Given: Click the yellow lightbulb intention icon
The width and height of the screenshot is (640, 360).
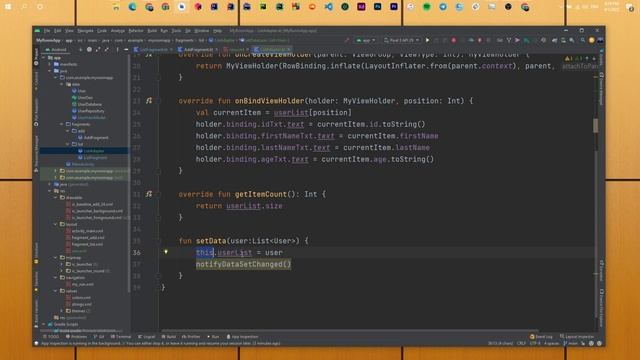Looking at the screenshot, I should (x=166, y=252).
